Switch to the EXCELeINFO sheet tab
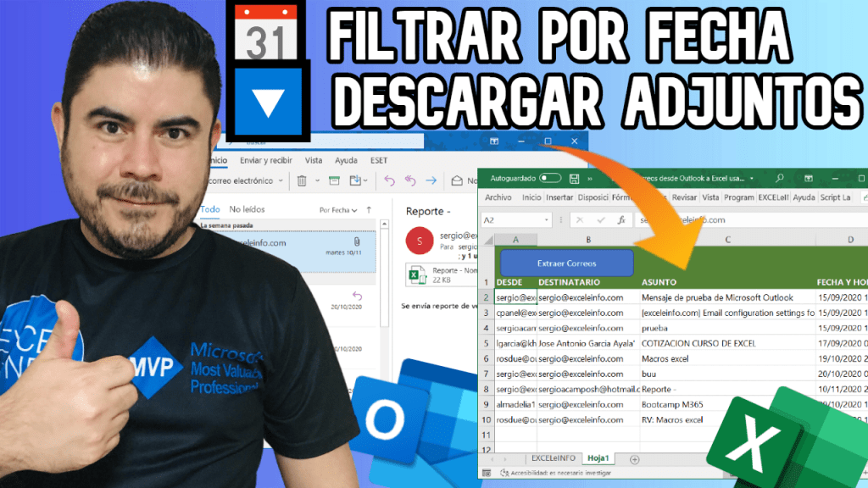Image resolution: width=868 pixels, height=488 pixels. (554, 458)
